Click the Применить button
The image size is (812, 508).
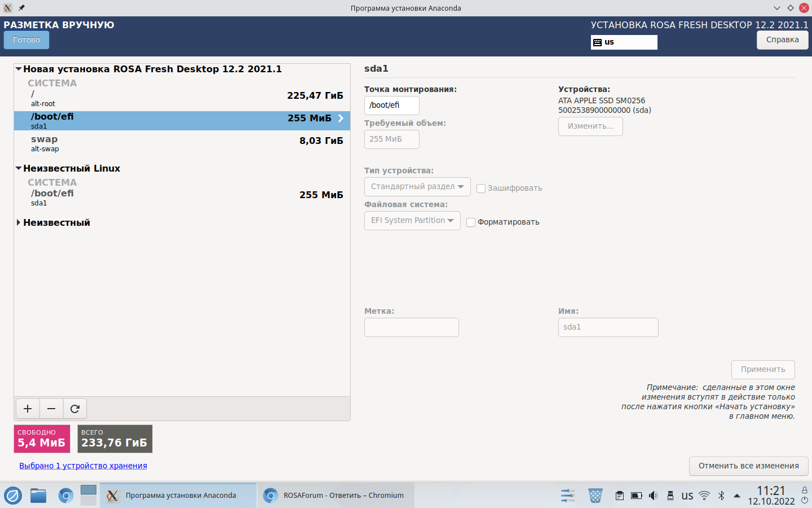tap(763, 370)
